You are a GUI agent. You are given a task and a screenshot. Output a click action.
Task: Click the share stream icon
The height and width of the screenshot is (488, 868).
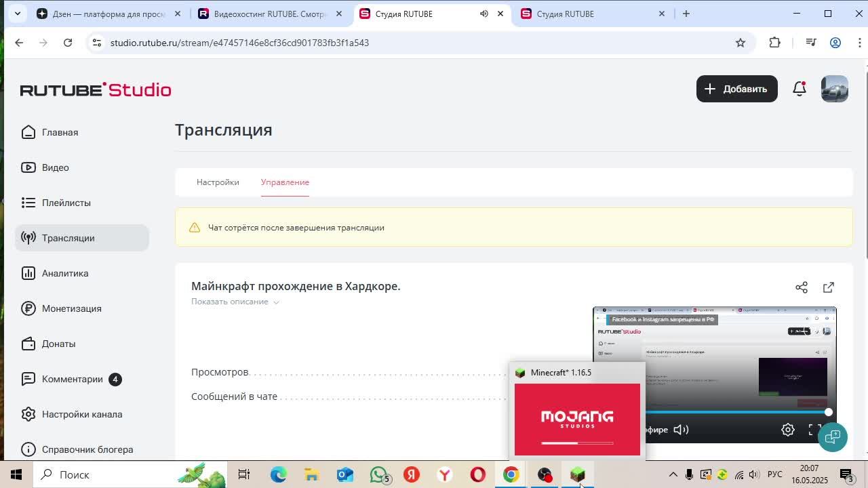click(802, 287)
